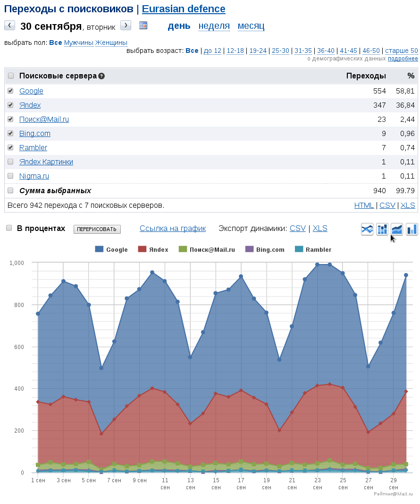Click the Bing.com legend purple swatch
Image resolution: width=420 pixels, height=504 pixels.
pos(249,249)
